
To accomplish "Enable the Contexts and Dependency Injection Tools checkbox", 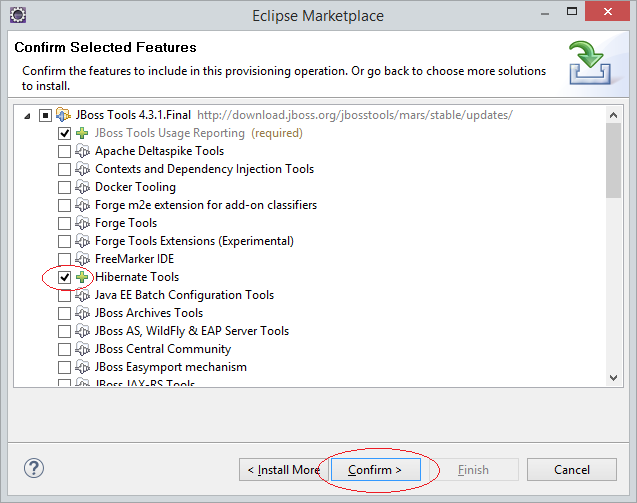I will [x=64, y=169].
